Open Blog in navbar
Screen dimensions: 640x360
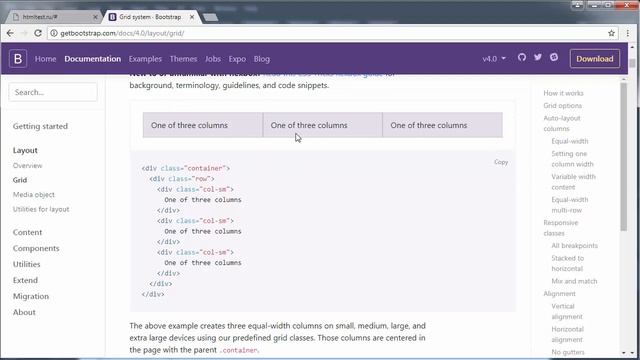262,59
